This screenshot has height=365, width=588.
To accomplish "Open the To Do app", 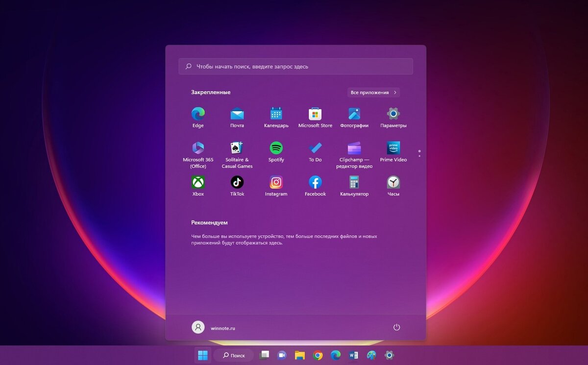I will click(315, 152).
